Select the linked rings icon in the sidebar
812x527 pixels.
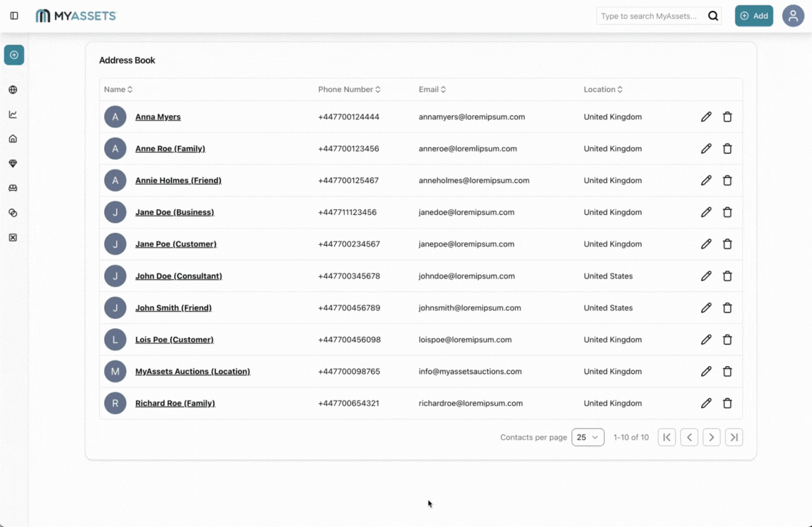pos(13,212)
